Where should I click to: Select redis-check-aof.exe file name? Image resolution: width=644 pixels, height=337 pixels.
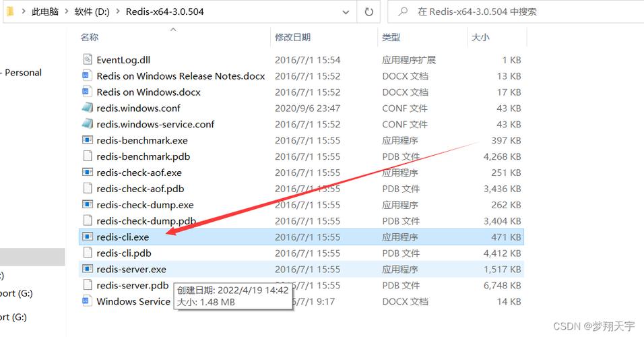click(139, 173)
